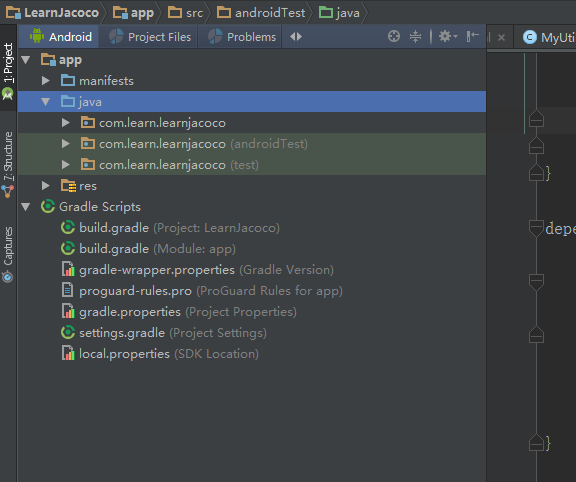Click the tab scroll arrows icon

click(x=296, y=37)
